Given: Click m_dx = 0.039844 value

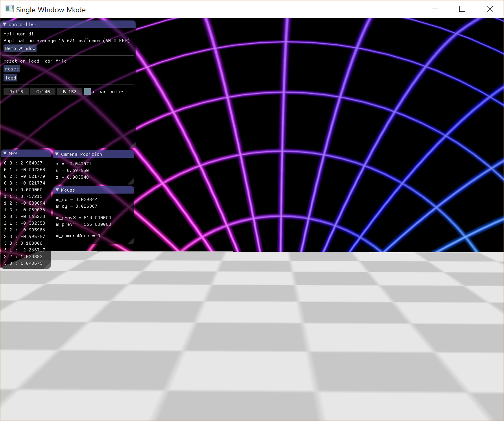Looking at the screenshot, I should click(77, 199).
